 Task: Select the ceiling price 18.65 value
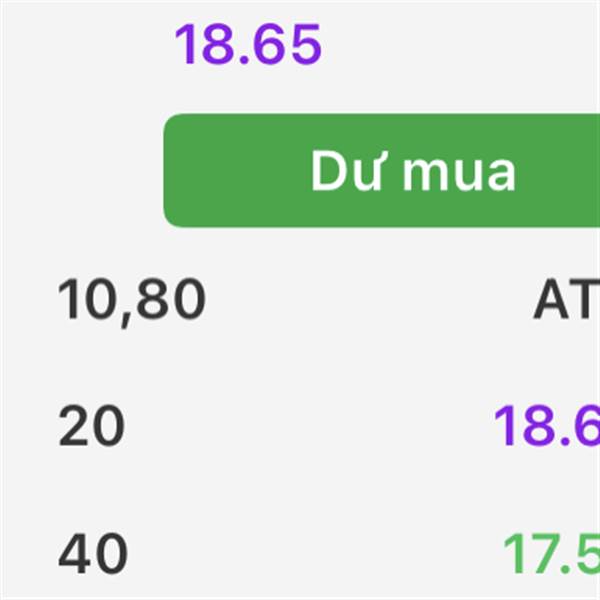[x=248, y=45]
